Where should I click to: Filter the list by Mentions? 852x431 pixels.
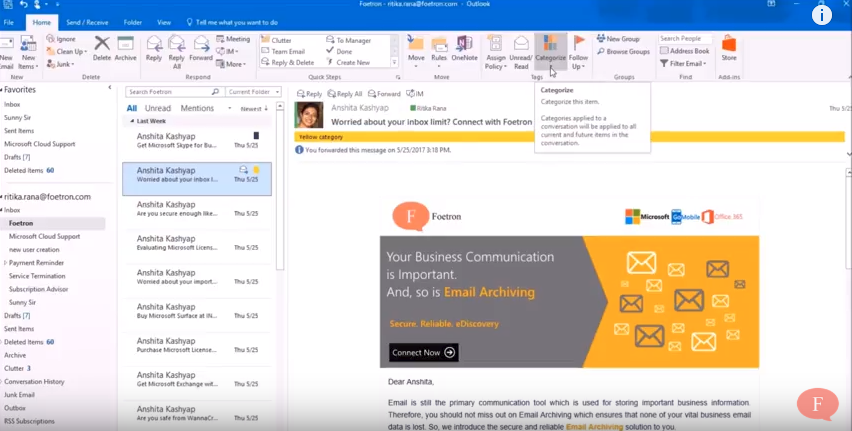197,108
